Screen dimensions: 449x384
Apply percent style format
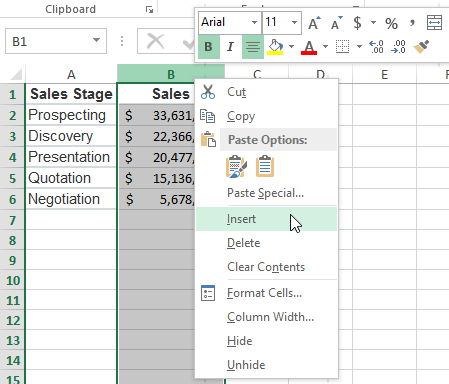pos(391,23)
